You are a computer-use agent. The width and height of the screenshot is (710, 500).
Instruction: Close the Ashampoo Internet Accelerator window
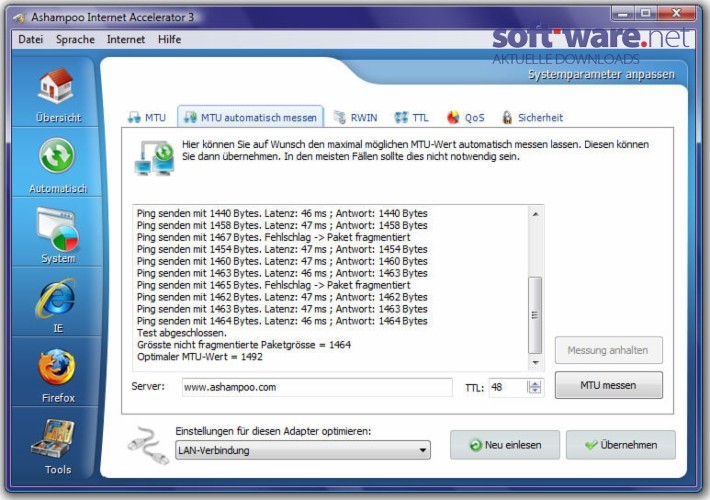[x=676, y=14]
